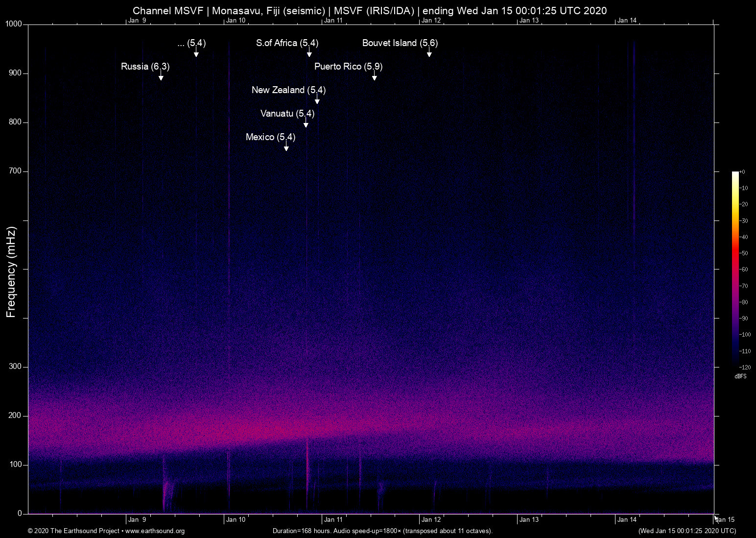
Task: Select the arrow beneath Bouvet Island (5.6)
Action: [x=429, y=53]
